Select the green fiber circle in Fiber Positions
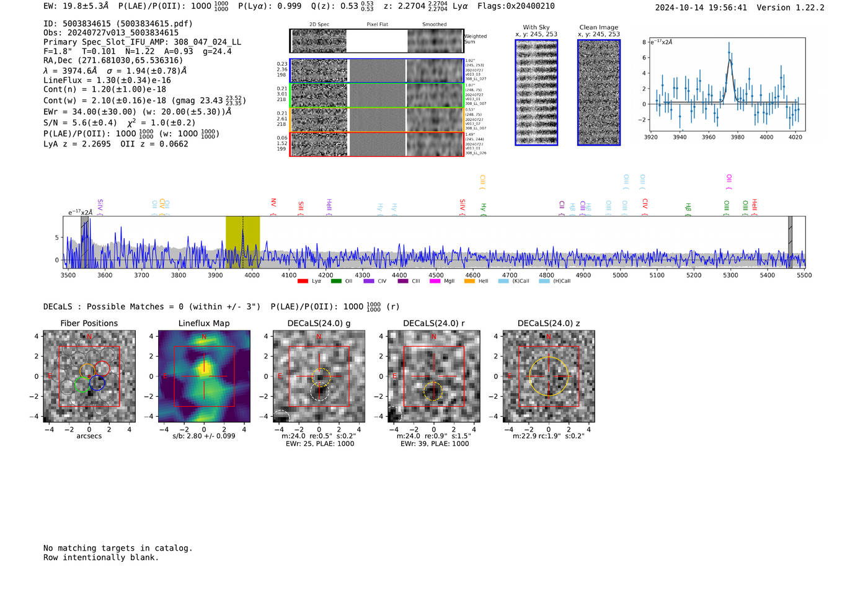The width and height of the screenshot is (868, 591). pos(82,384)
